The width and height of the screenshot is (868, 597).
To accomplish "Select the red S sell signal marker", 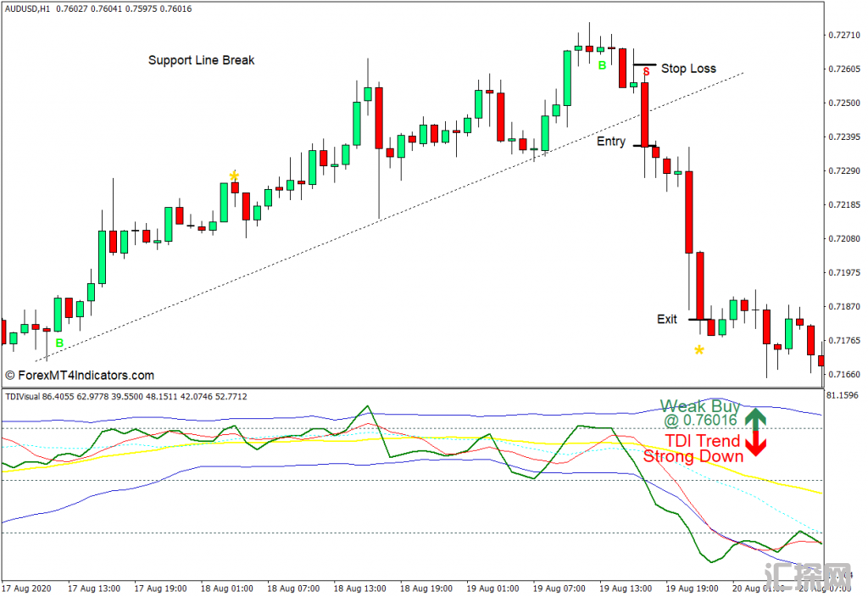I will coord(646,73).
